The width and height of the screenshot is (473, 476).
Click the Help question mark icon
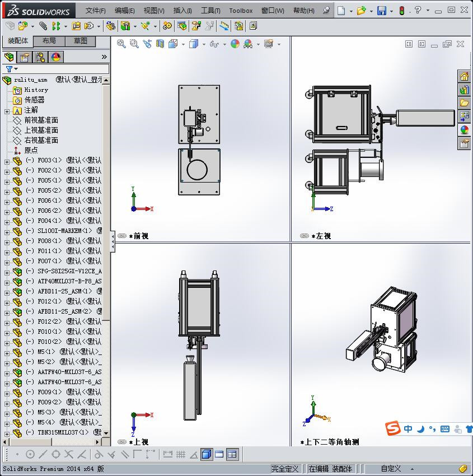(418, 10)
